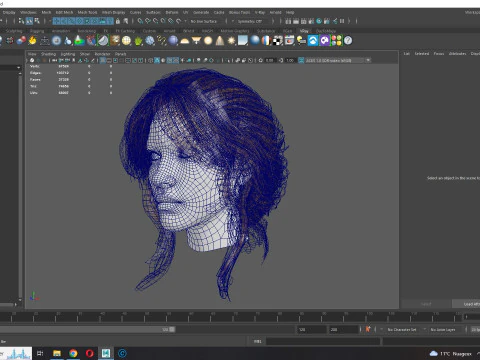Toggle select by object type mode

pyautogui.click(x=29, y=21)
